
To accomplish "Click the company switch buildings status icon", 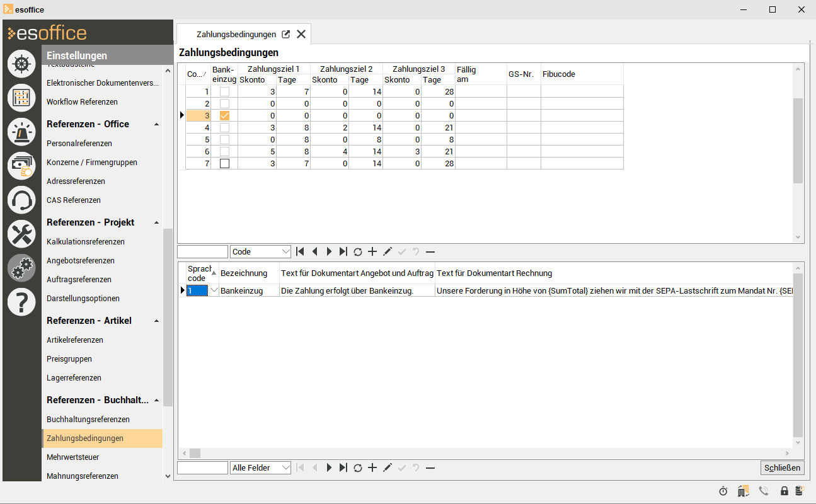I will [744, 491].
